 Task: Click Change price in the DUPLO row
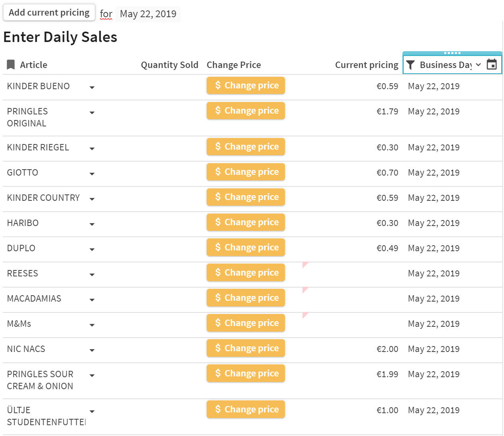point(246,247)
